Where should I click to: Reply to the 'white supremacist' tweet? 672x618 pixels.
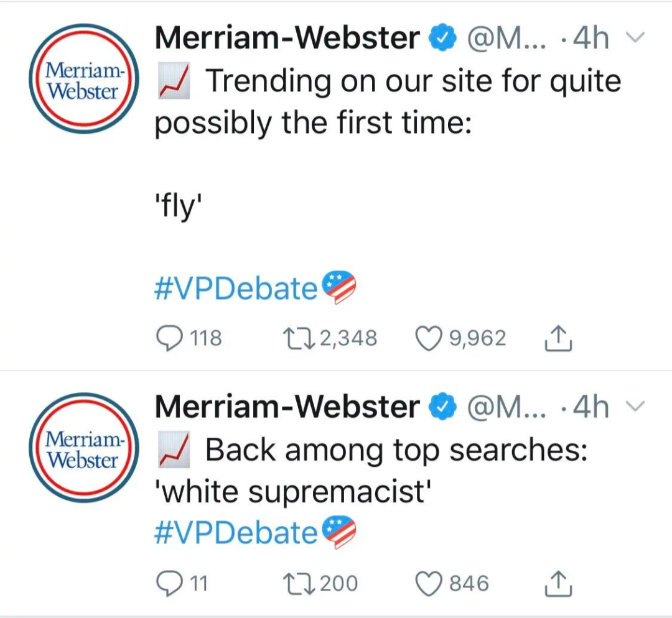tap(170, 583)
